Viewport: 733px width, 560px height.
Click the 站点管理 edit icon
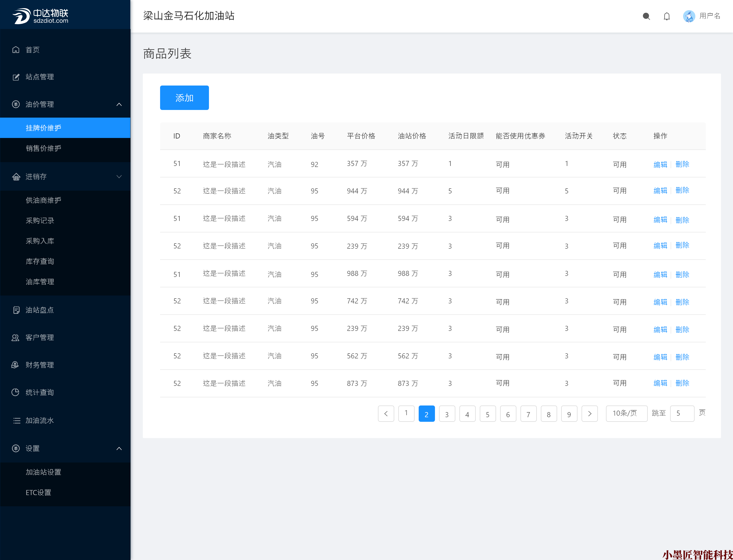click(16, 77)
